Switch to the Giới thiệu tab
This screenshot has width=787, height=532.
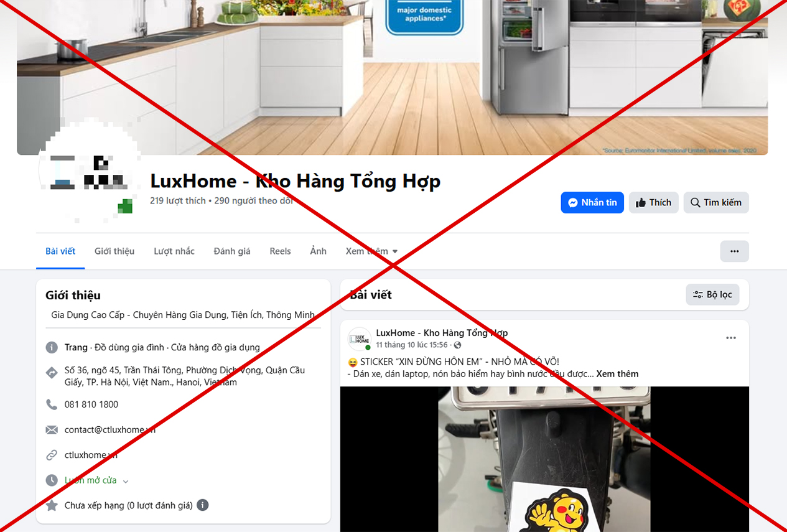pos(114,251)
